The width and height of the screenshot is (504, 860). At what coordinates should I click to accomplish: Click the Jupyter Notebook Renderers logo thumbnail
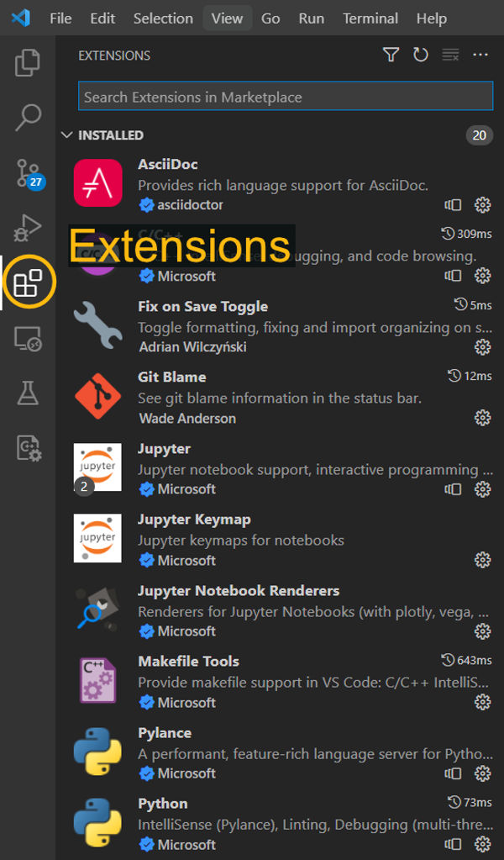pos(98,609)
